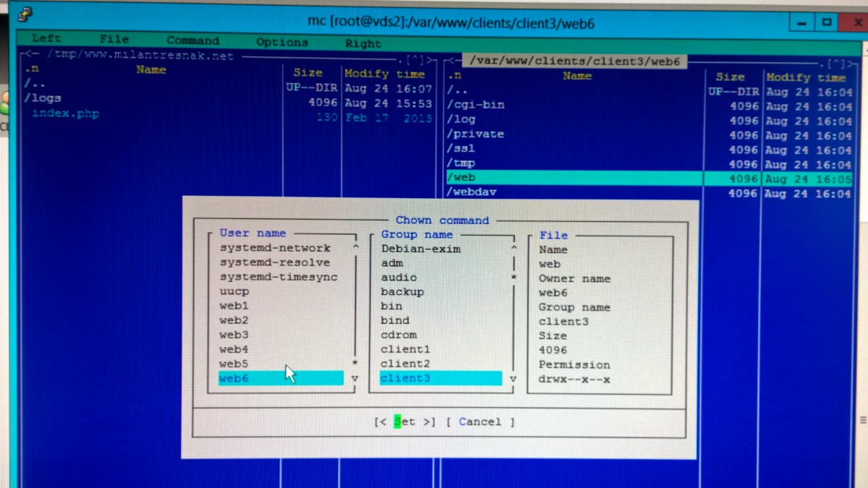The height and width of the screenshot is (488, 868).
Task: Choose systemd-network user name
Action: pyautogui.click(x=275, y=248)
